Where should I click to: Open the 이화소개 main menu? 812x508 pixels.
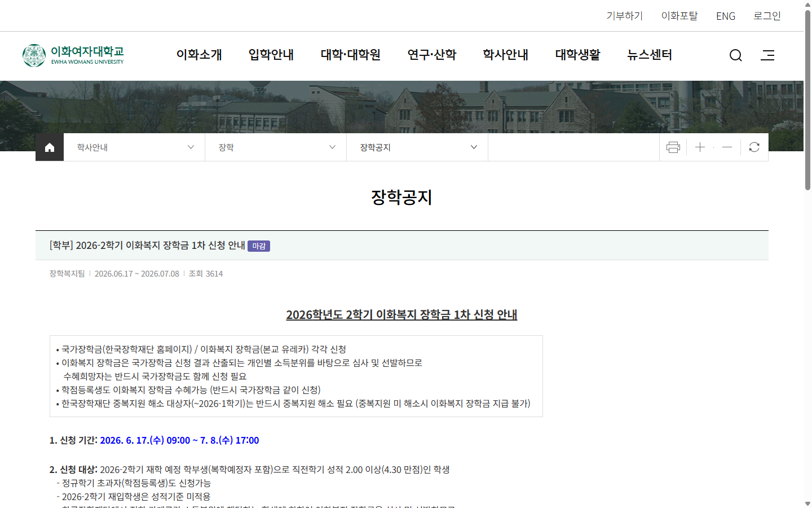(x=199, y=55)
